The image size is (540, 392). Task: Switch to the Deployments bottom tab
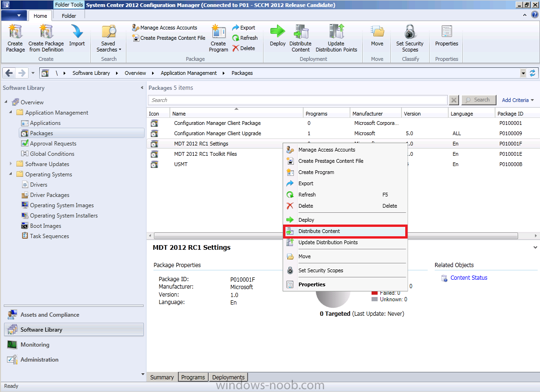(x=228, y=377)
